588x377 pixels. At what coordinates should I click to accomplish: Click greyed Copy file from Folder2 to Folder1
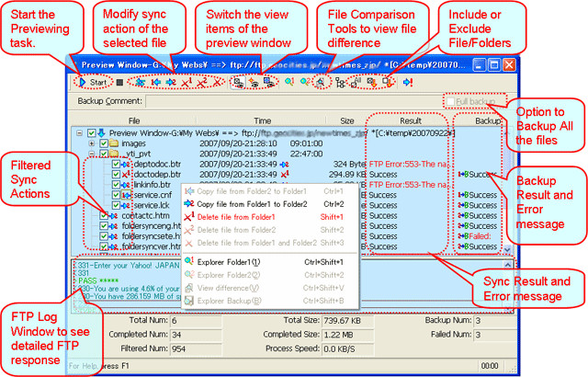pos(269,191)
